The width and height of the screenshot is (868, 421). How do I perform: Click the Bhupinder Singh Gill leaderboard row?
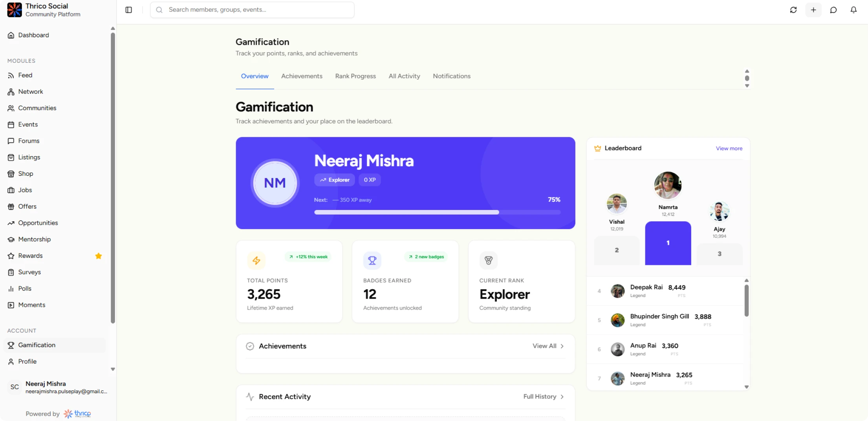click(665, 320)
